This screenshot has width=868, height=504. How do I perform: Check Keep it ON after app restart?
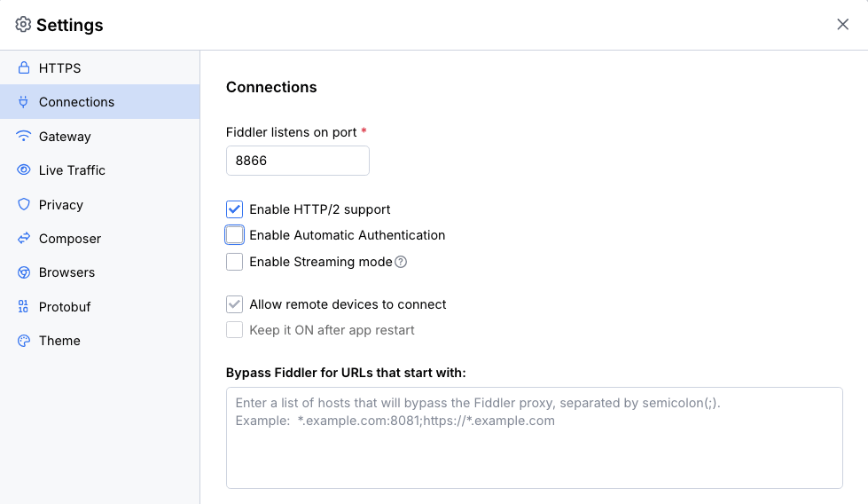[234, 330]
